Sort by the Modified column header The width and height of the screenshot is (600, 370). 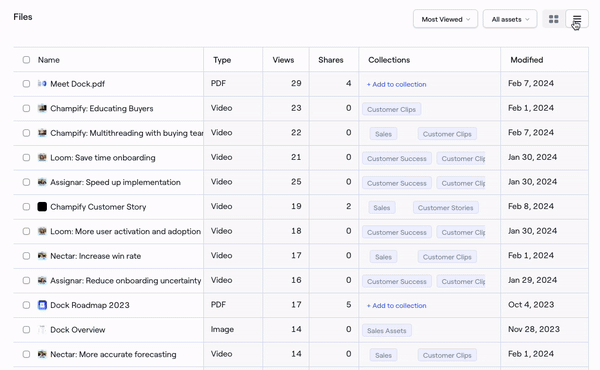point(527,60)
